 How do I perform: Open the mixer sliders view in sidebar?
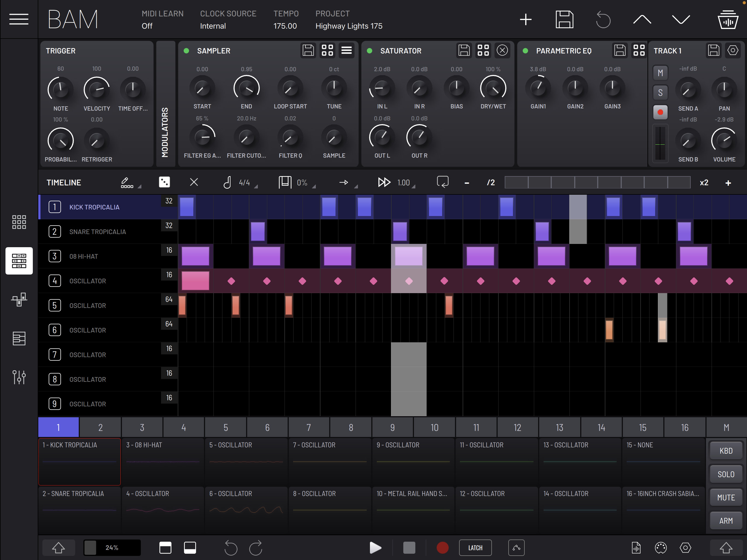point(19,377)
